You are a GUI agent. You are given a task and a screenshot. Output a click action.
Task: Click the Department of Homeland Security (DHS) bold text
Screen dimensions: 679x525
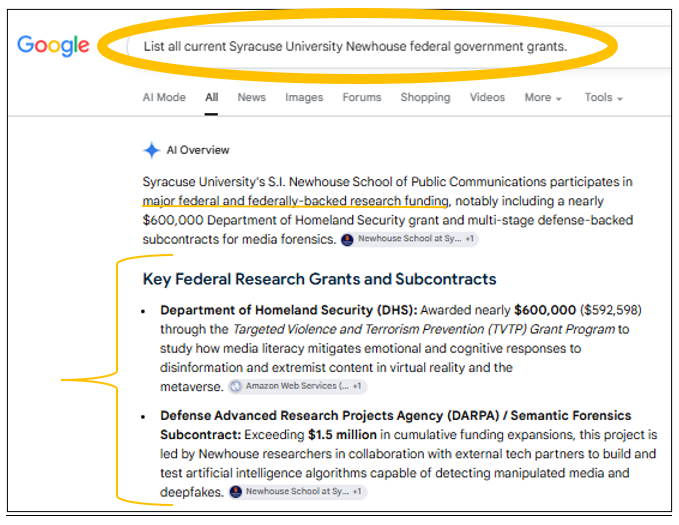point(289,310)
